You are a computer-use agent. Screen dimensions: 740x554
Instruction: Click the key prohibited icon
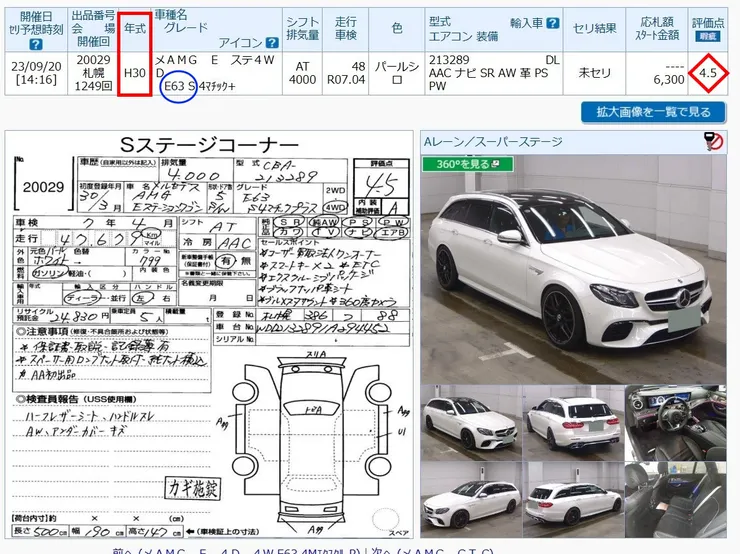(x=715, y=141)
